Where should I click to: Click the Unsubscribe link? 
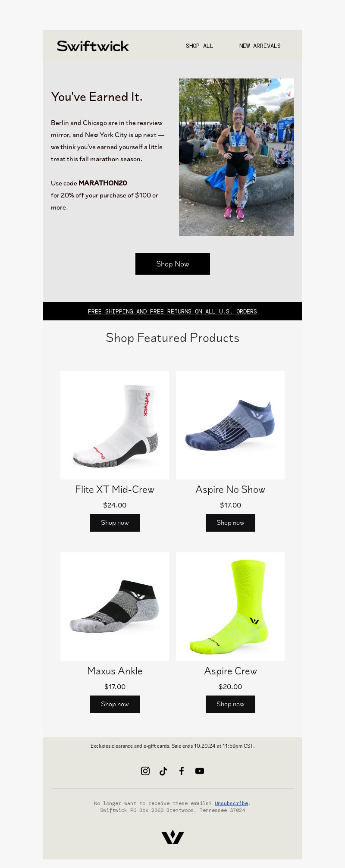click(231, 803)
